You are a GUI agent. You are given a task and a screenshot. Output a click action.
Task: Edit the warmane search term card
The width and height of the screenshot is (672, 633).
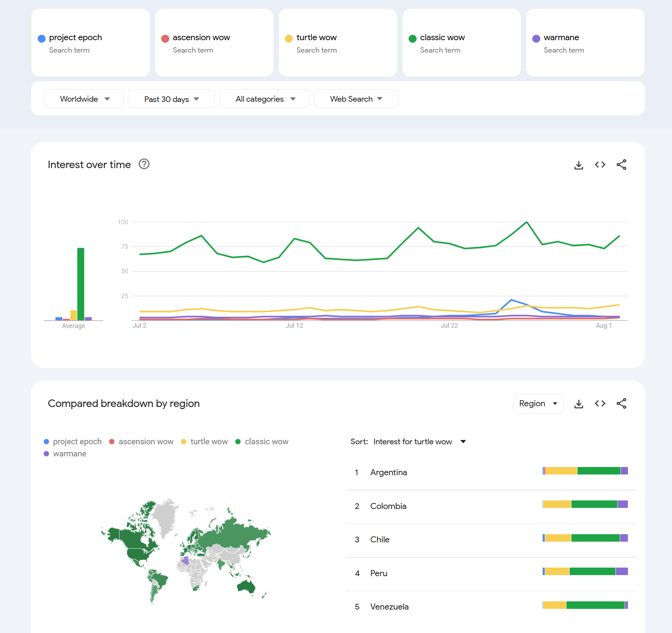pyautogui.click(x=585, y=43)
